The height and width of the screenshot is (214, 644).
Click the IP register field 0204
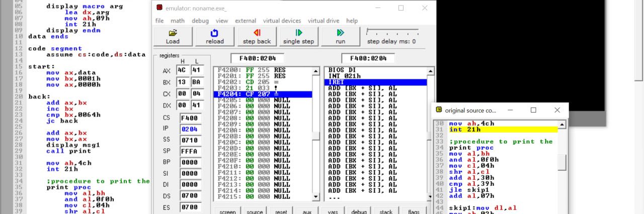pos(191,129)
